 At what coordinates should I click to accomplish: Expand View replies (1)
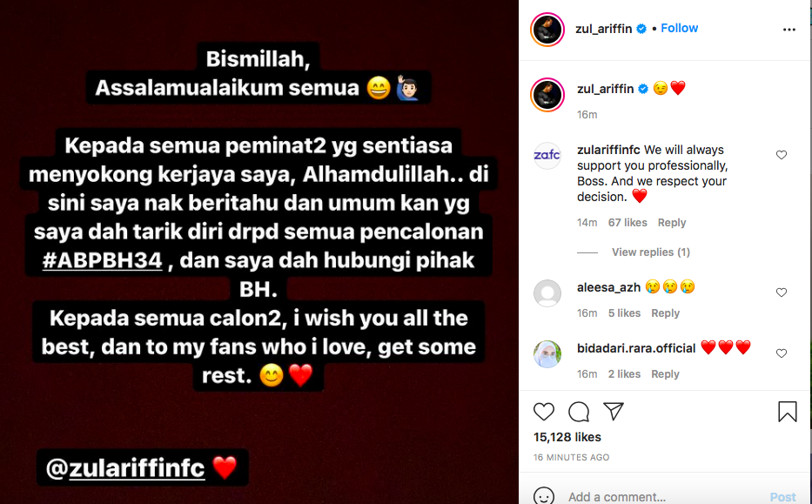[651, 252]
